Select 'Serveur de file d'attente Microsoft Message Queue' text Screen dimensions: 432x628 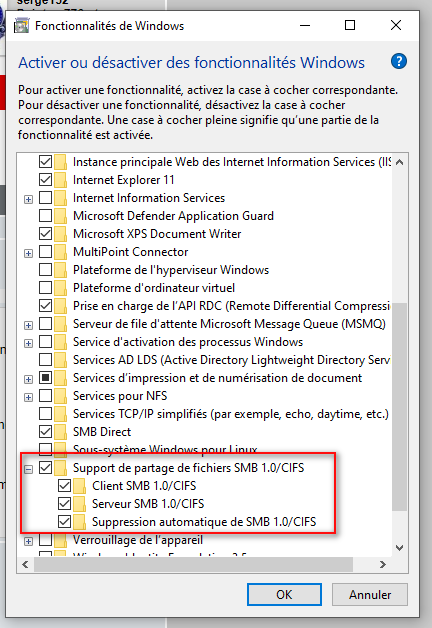[x=229, y=324]
